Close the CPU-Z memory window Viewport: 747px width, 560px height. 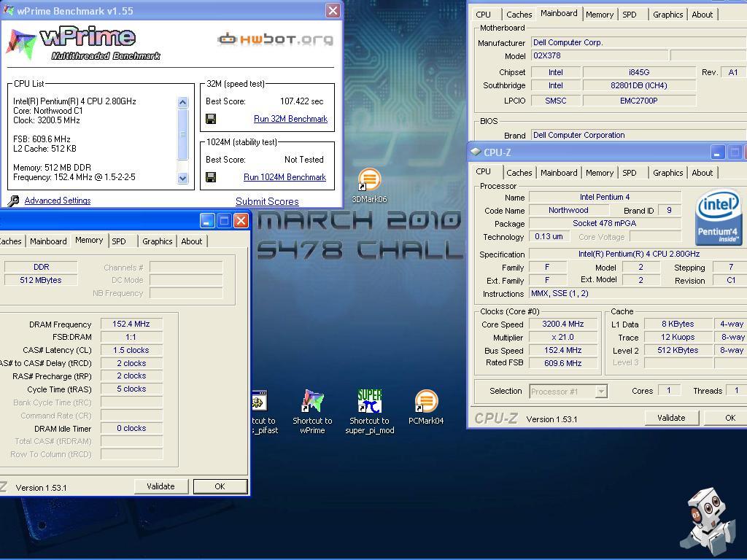(241, 220)
